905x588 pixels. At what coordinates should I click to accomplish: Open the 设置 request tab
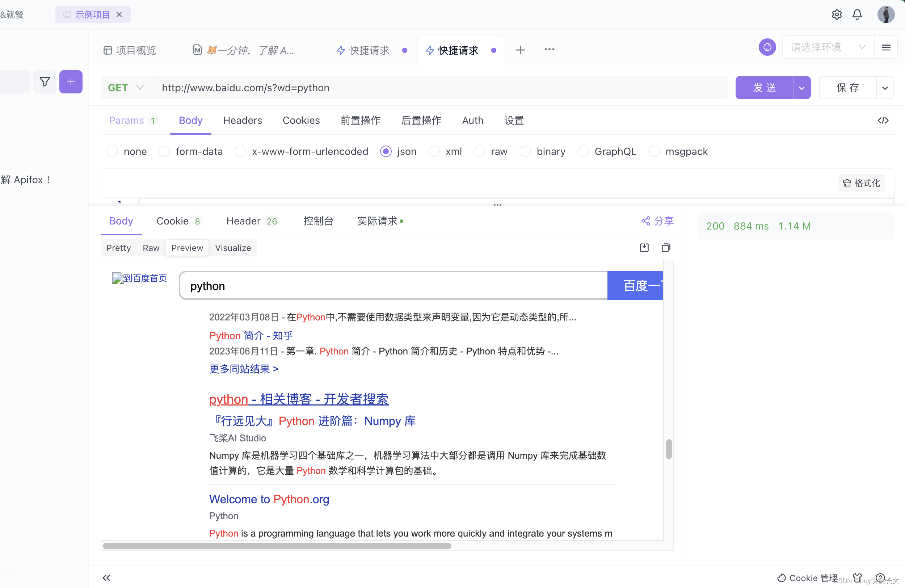click(514, 121)
